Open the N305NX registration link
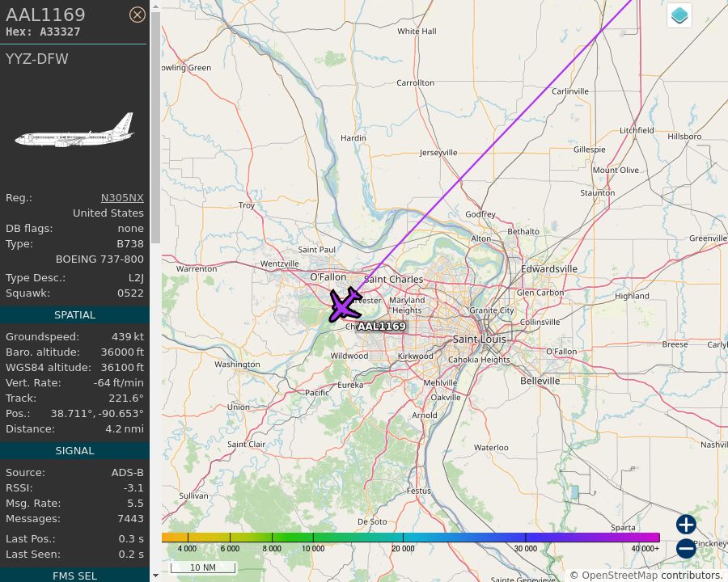The width and height of the screenshot is (728, 582). [122, 197]
